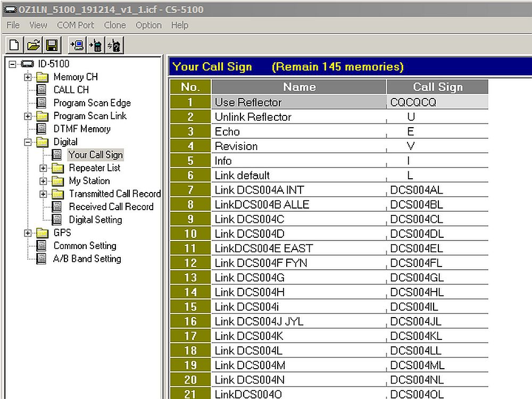Click the No. column header
This screenshot has height=399, width=532.
pos(190,87)
